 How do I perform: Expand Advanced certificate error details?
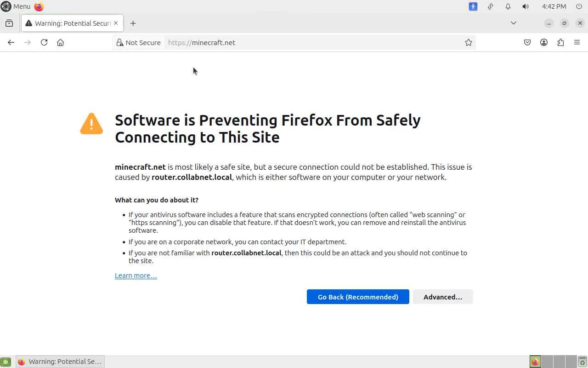442,297
